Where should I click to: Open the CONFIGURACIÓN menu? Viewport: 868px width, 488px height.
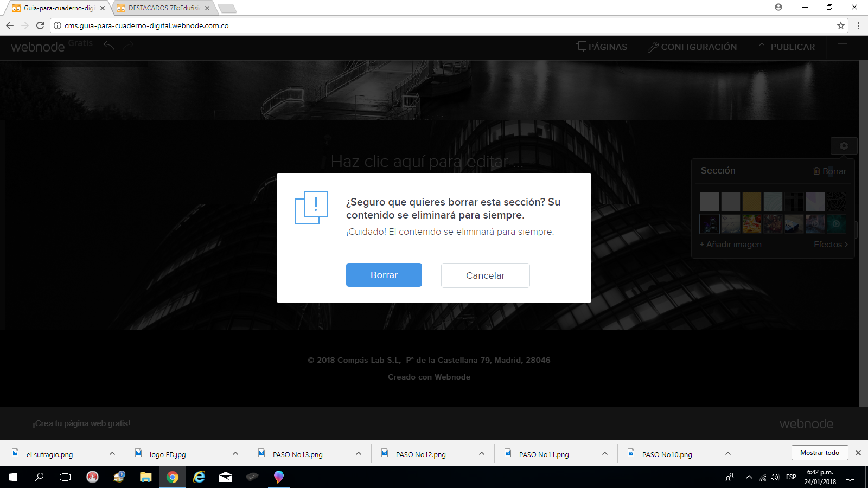point(692,47)
